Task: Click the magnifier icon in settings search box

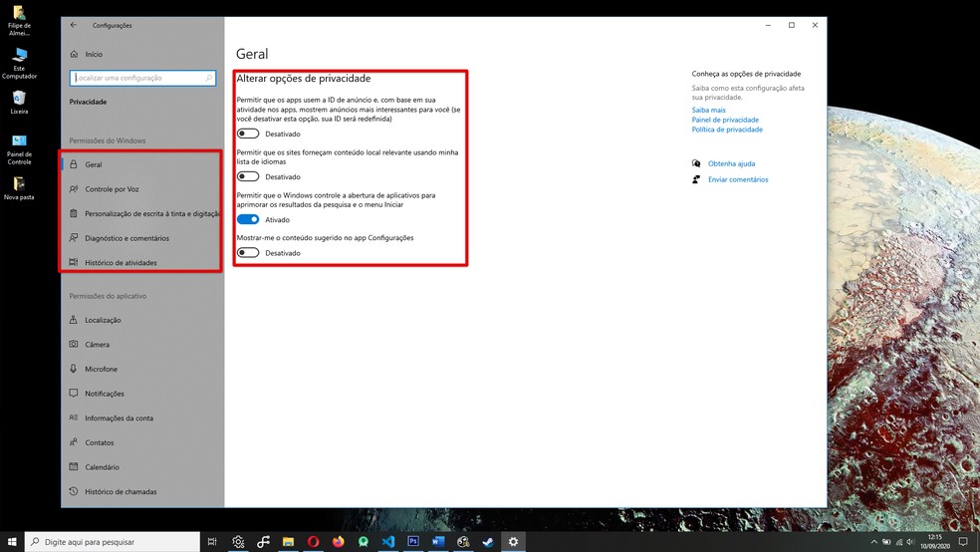Action: [209, 78]
